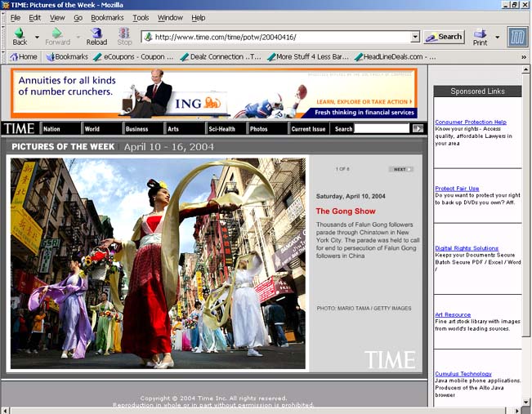Open the Consumer Protection Help sponsored link

coord(470,122)
